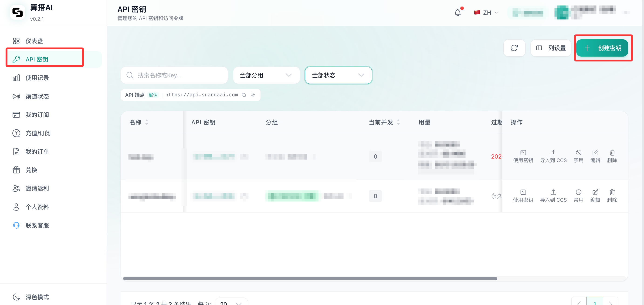644x305 pixels.
Task: Click the 算搭AI logo icon
Action: tap(17, 12)
